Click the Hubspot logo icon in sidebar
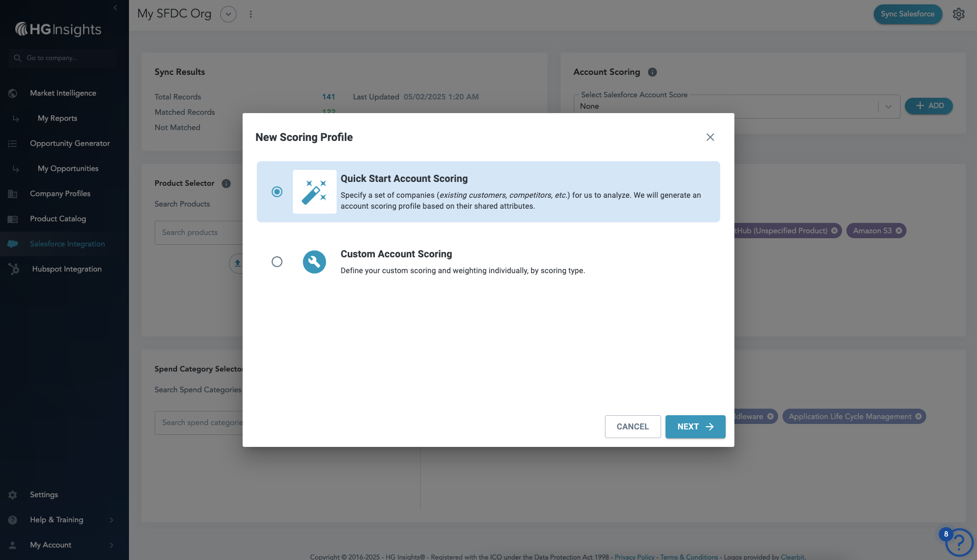The width and height of the screenshot is (977, 560). click(14, 269)
